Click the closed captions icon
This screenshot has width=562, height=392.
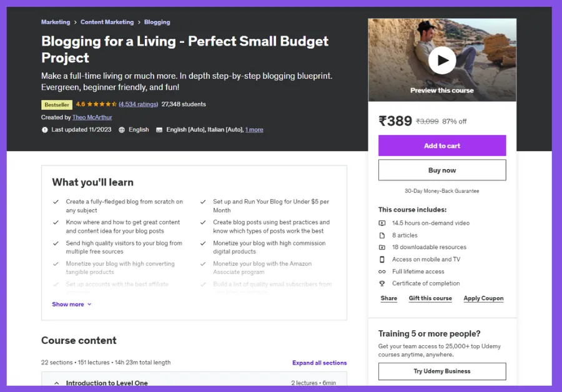click(x=159, y=130)
